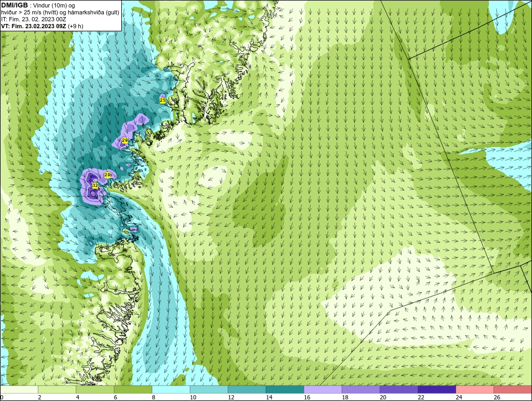The image size is (532, 401).
Task: Click the yellow gust label 25
Action: coord(163,100)
